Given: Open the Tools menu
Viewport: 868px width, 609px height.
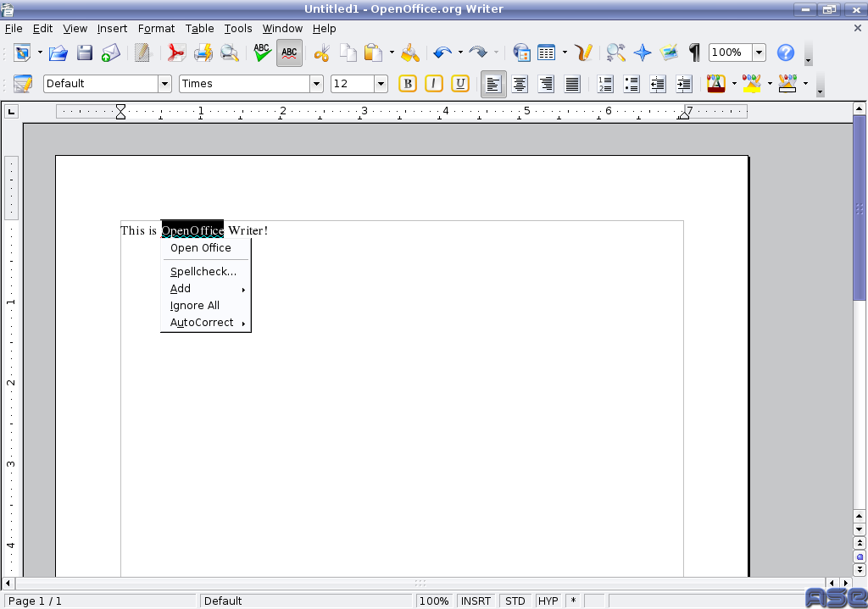Looking at the screenshot, I should click(238, 28).
